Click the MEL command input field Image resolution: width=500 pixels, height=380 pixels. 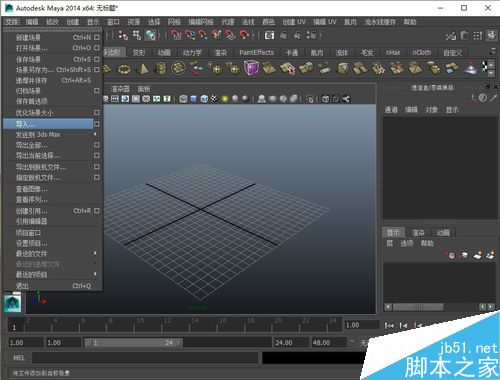(145, 358)
